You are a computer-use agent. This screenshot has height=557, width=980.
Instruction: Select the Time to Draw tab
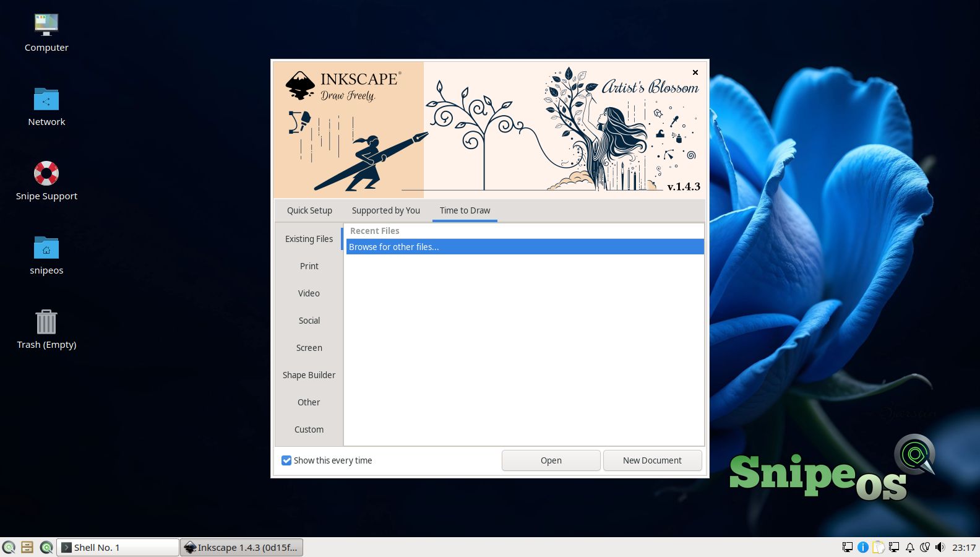click(x=465, y=210)
